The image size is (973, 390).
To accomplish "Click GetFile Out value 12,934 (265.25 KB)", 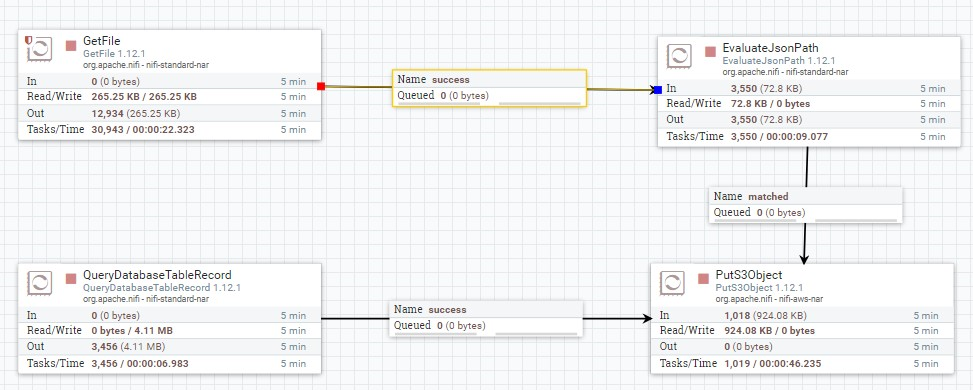I will point(136,113).
